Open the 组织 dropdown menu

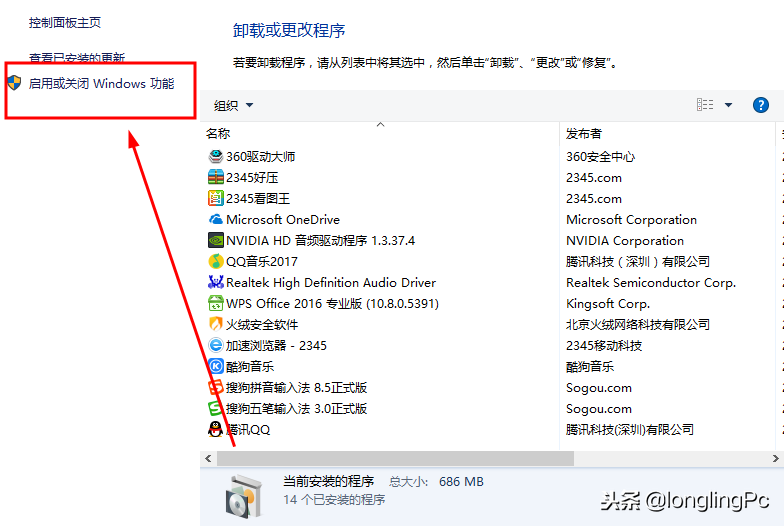click(234, 105)
